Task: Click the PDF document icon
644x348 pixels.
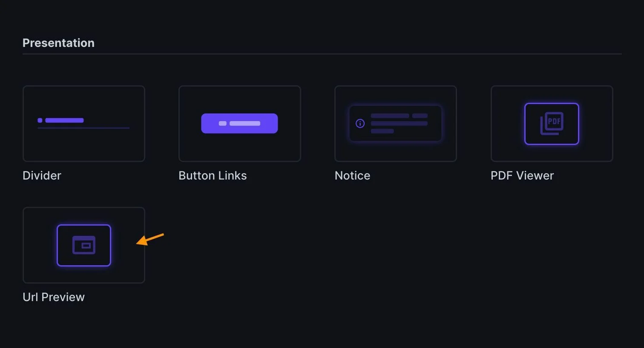Action: [552, 124]
